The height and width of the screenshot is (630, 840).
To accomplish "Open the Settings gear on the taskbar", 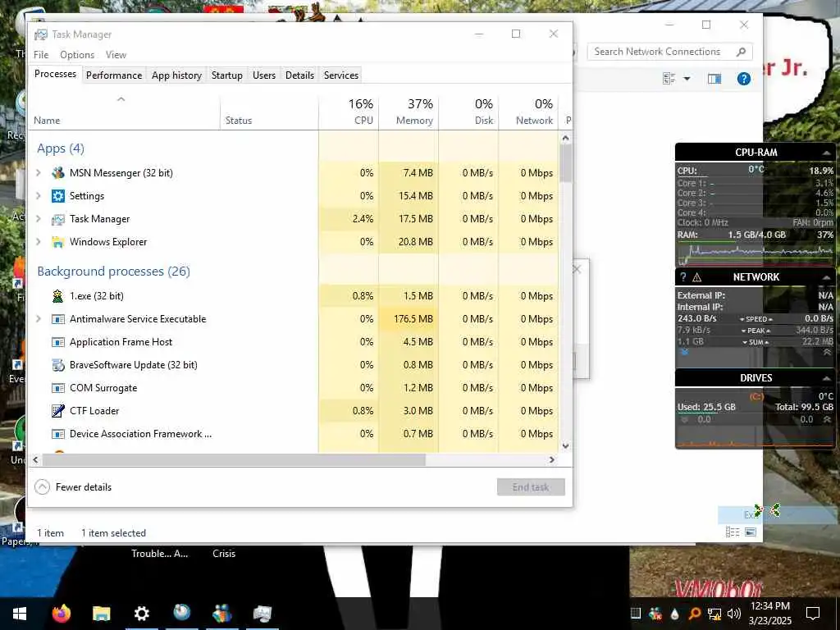I will 141,614.
